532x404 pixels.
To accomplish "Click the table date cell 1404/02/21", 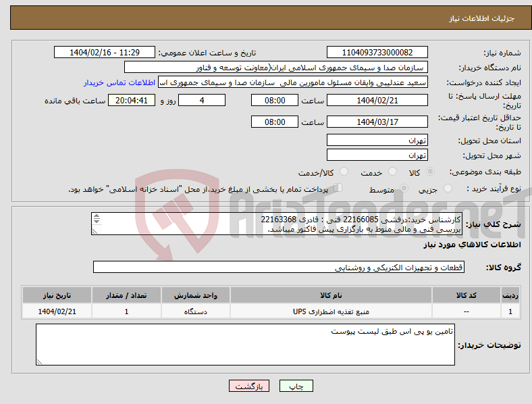I will click(57, 311).
